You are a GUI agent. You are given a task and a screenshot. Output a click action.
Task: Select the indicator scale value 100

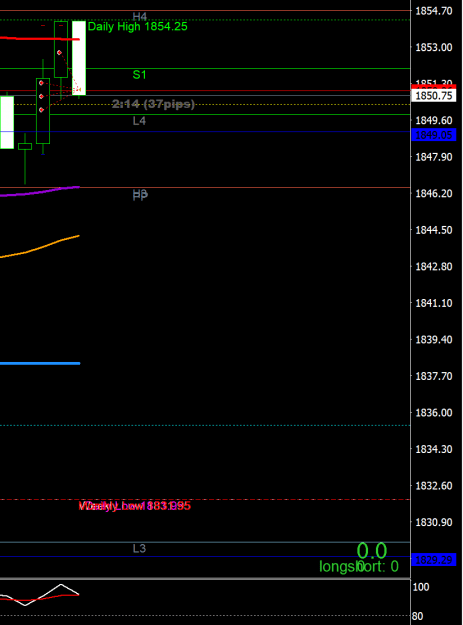tap(422, 587)
